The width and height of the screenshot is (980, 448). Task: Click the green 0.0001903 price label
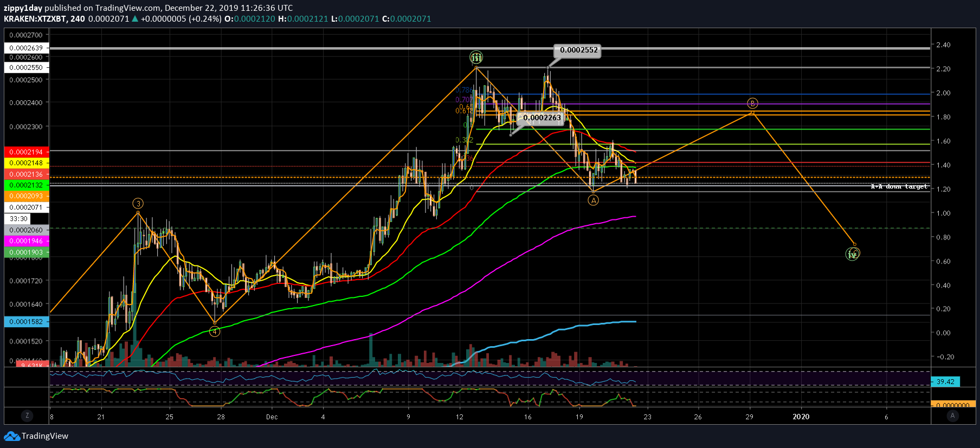click(26, 252)
